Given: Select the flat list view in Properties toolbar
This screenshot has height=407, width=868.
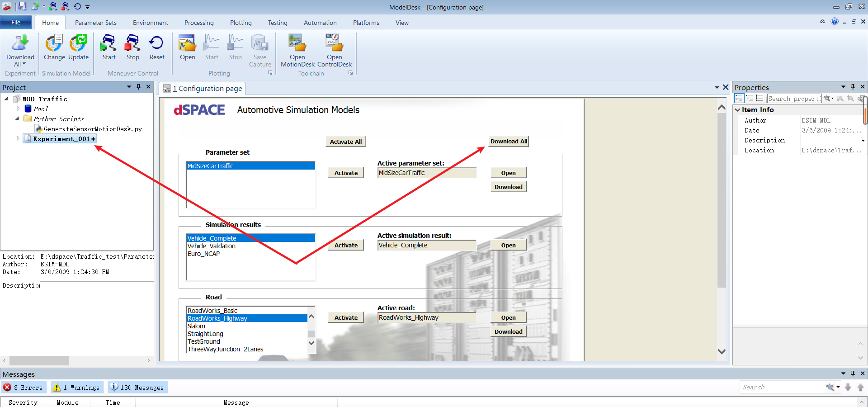Looking at the screenshot, I should (759, 98).
